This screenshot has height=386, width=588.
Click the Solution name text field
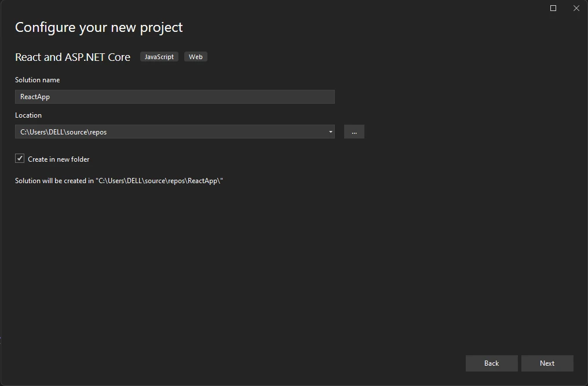[174, 97]
